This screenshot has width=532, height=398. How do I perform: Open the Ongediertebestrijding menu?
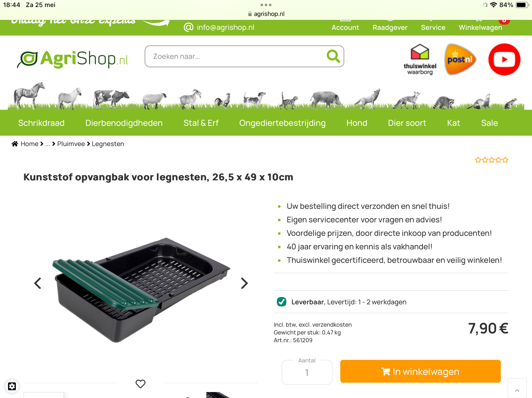pyautogui.click(x=282, y=123)
